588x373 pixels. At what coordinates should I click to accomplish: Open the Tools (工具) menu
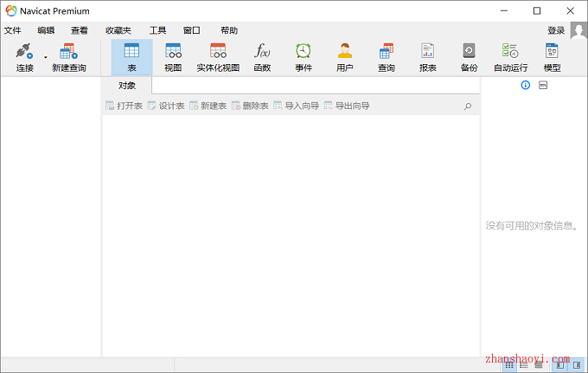click(x=158, y=30)
